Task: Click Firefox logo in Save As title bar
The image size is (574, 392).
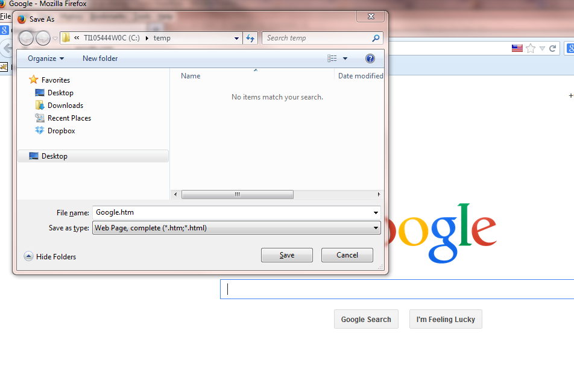Action: click(22, 19)
